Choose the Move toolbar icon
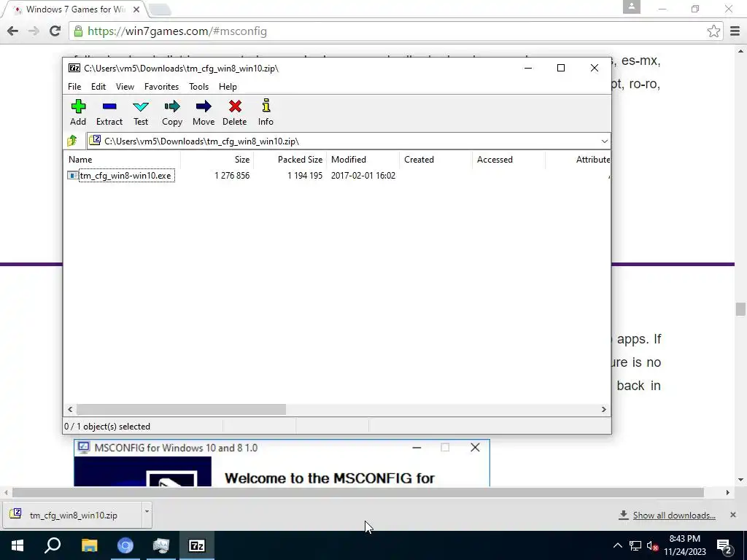This screenshot has height=560, width=747. [204, 112]
